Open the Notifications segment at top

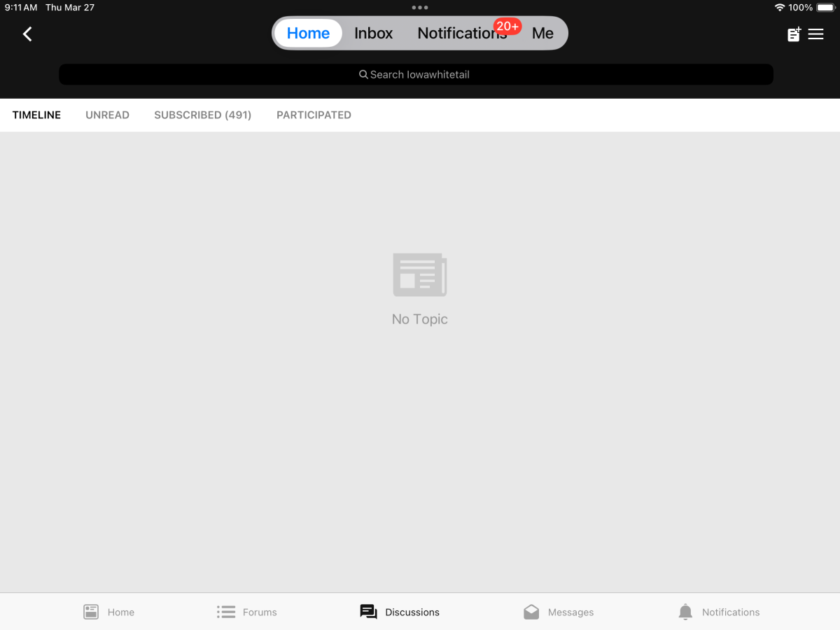click(462, 33)
